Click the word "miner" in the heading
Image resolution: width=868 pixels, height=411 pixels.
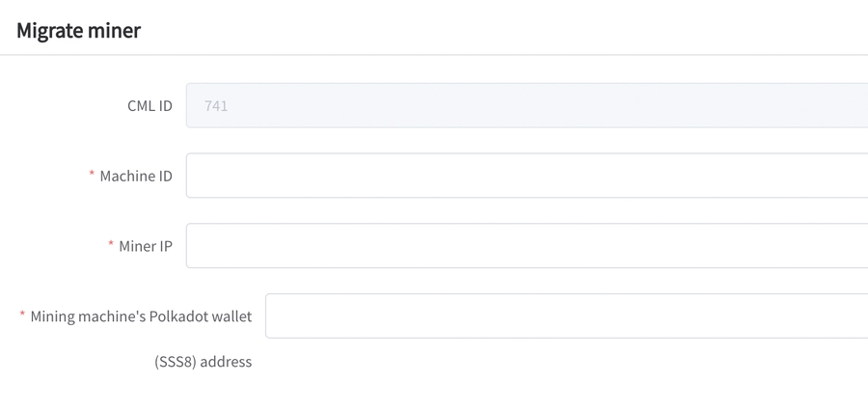click(116, 31)
